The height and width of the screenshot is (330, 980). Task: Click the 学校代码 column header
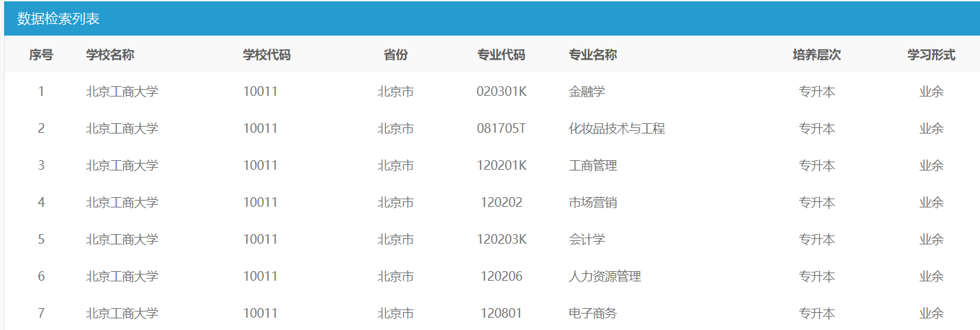267,55
